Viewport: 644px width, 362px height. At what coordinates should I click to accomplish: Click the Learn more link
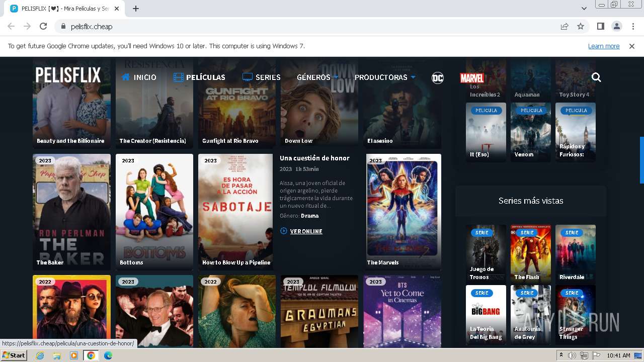[x=604, y=46]
